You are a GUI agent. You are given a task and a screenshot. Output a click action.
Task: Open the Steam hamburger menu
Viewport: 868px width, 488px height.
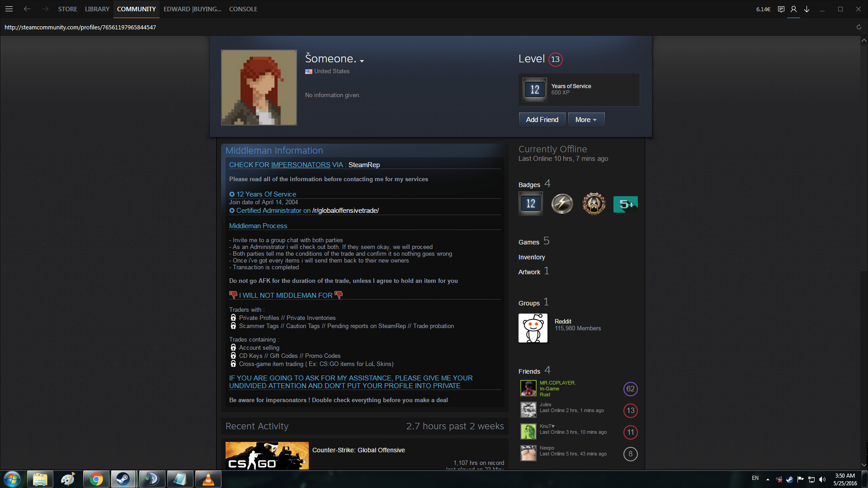click(9, 9)
